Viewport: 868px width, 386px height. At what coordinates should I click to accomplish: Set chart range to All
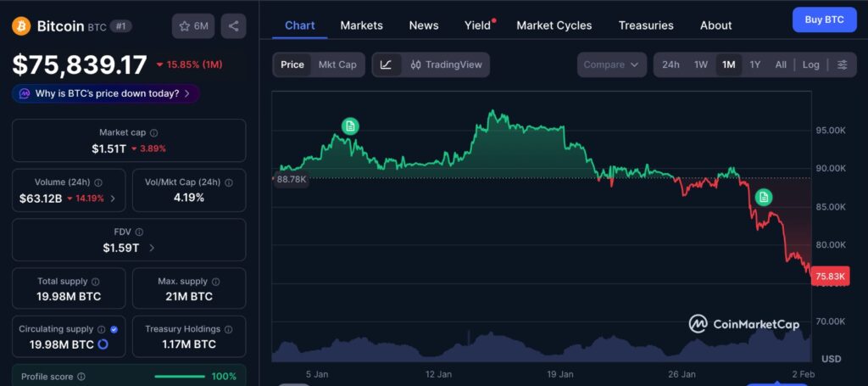pyautogui.click(x=781, y=64)
